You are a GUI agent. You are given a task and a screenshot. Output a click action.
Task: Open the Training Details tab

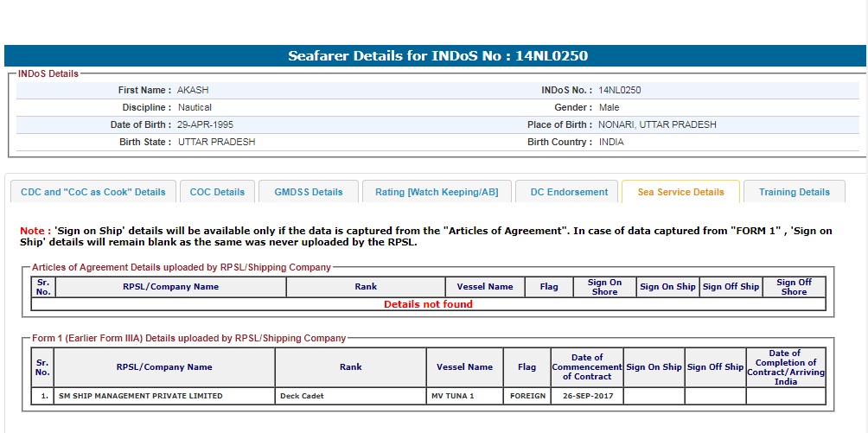click(794, 192)
